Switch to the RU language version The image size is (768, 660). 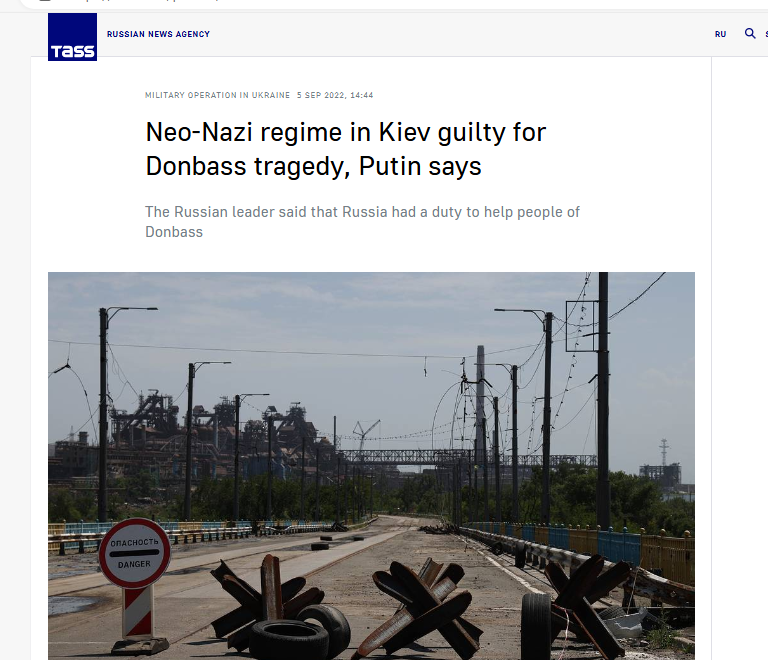pyautogui.click(x=720, y=34)
